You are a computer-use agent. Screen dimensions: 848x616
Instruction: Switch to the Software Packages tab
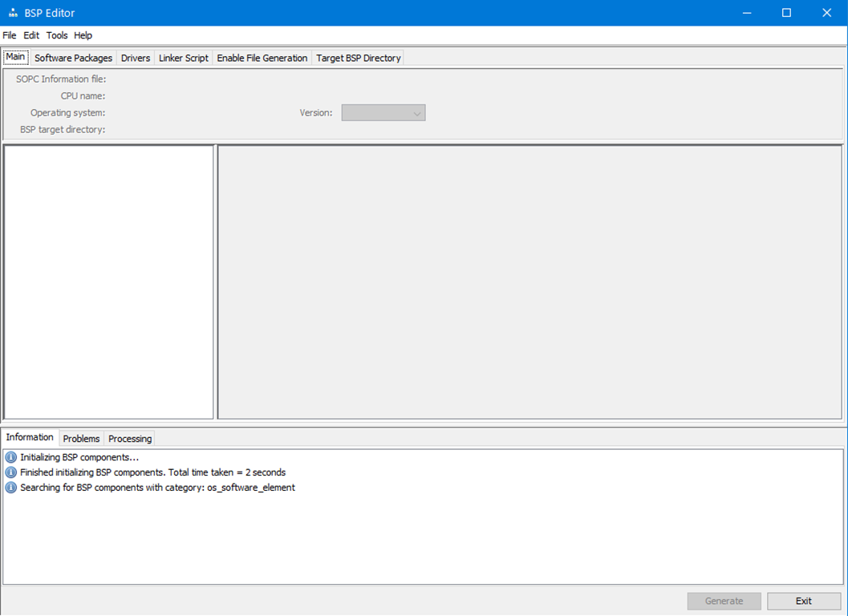[73, 58]
